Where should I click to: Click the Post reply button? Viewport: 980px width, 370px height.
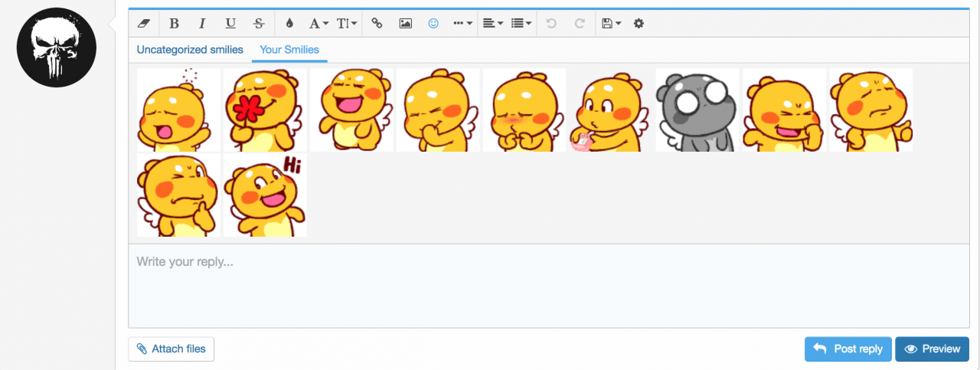click(x=848, y=349)
